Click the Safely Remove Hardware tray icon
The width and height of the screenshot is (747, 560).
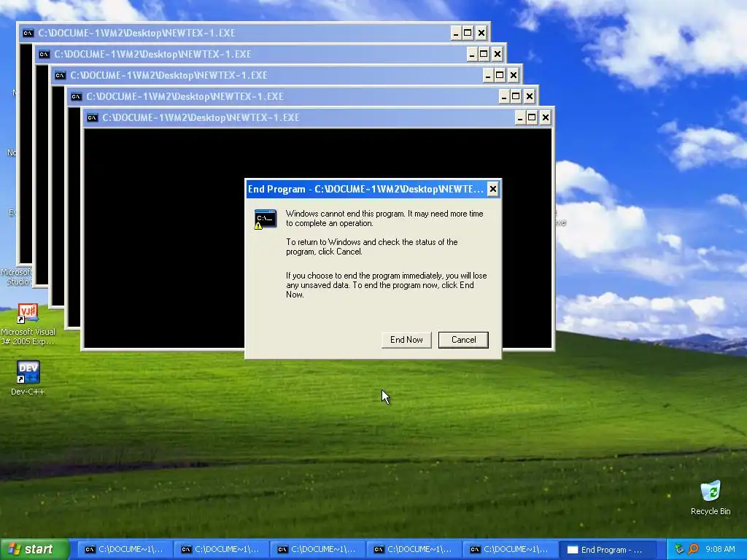(679, 549)
